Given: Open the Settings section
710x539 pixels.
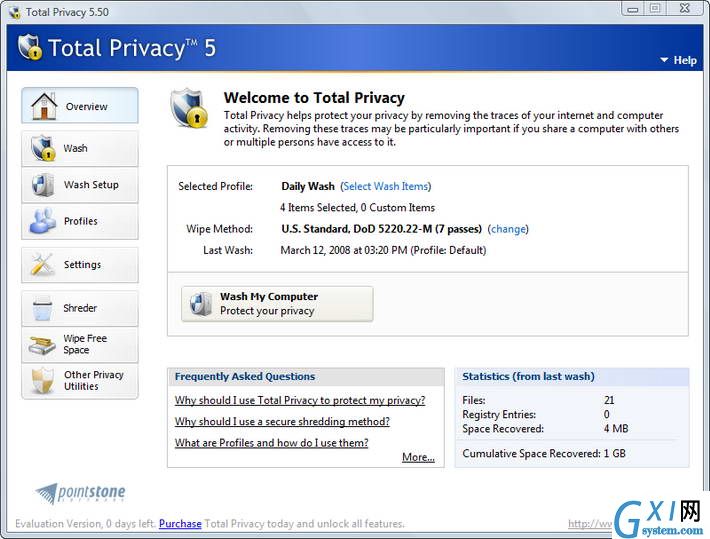Looking at the screenshot, I should pyautogui.click(x=80, y=265).
